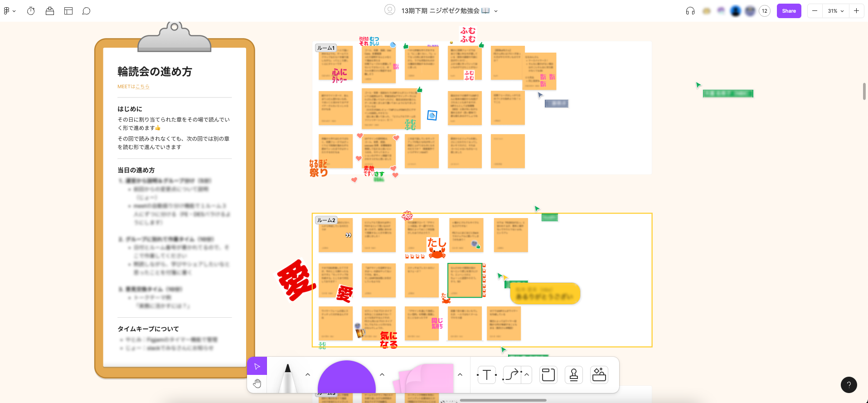Expand the sticky note options chevron

pyautogui.click(x=460, y=374)
